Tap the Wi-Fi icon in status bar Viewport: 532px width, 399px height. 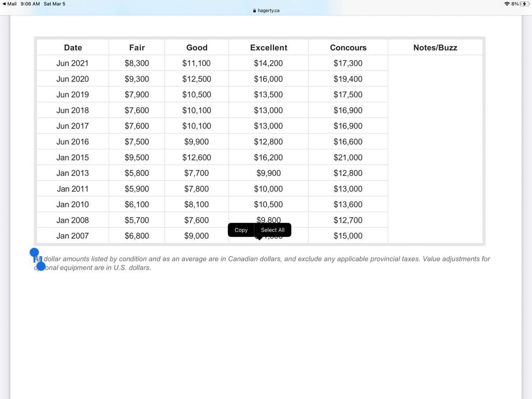(507, 4)
